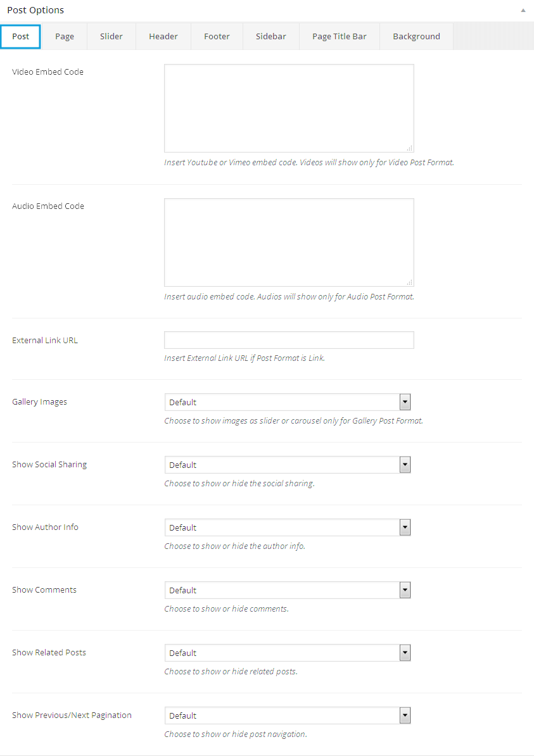Collapse the Post Options panel arrow
Screen dimensions: 534x756
pos(523,11)
